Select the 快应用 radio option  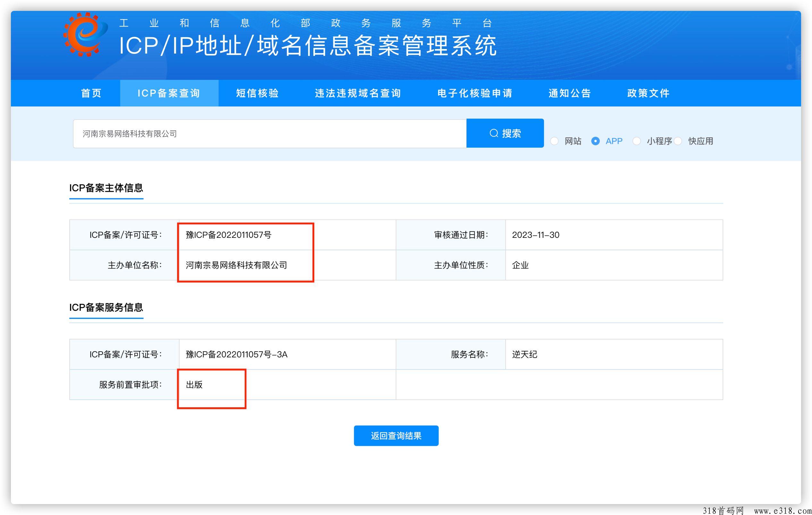[678, 141]
